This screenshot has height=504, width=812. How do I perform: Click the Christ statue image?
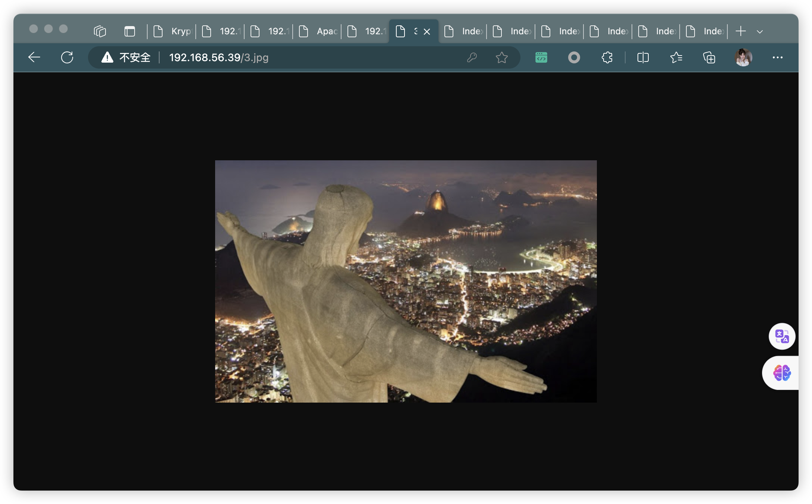point(406,281)
